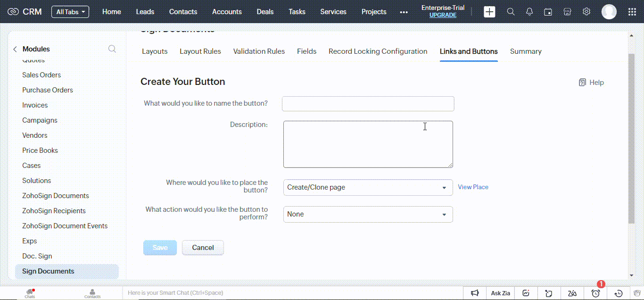The width and height of the screenshot is (644, 300).
Task: Open global search magnifier
Action: 511,11
